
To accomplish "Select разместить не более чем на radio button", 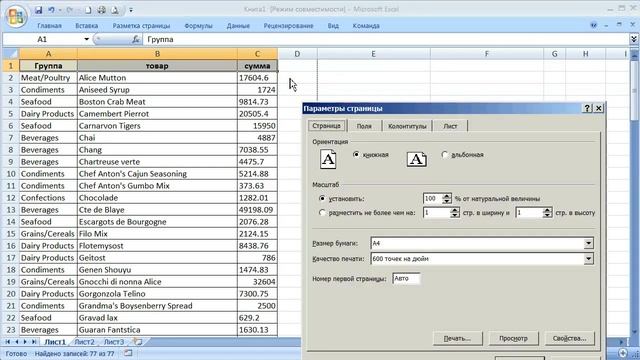I will tap(322, 212).
